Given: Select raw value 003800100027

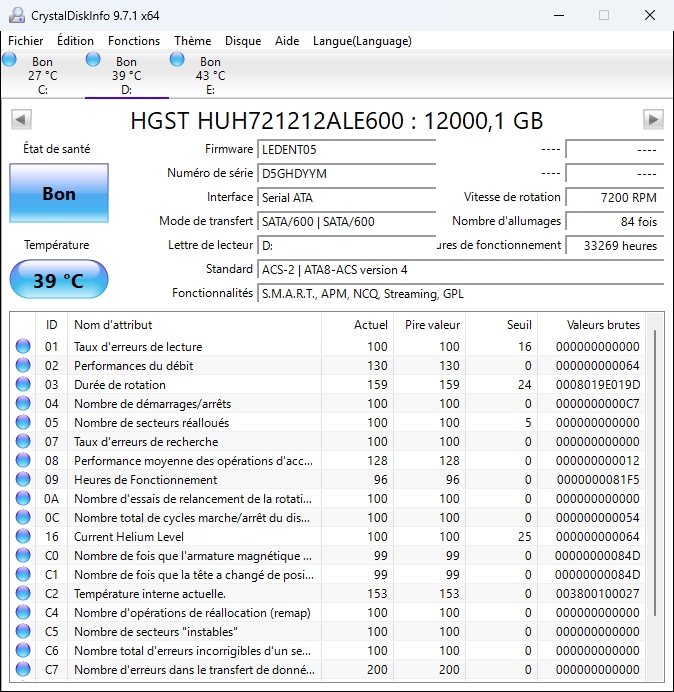Looking at the screenshot, I should tap(598, 594).
